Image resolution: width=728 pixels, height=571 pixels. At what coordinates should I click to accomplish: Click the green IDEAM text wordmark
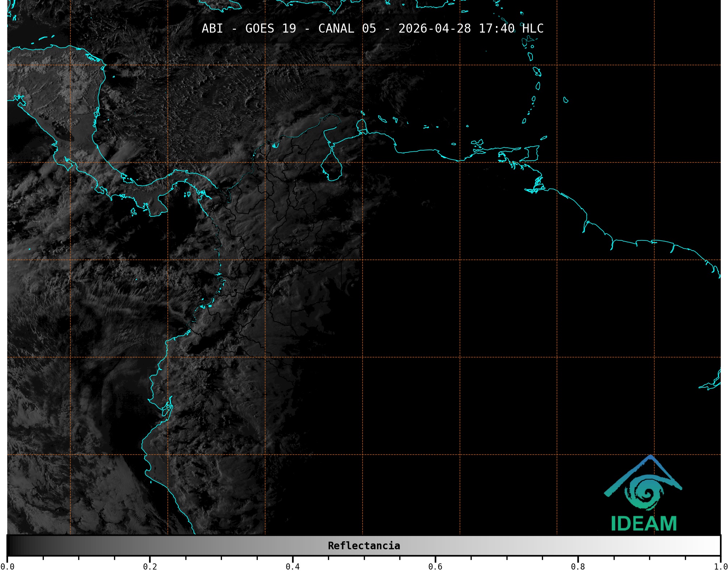(644, 524)
